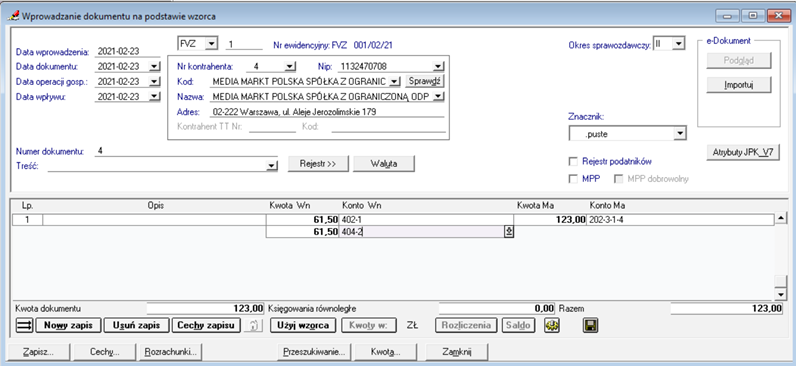Toggle the Rejestr podatników checkbox
Viewport: 796px width, 366px height.
click(573, 161)
